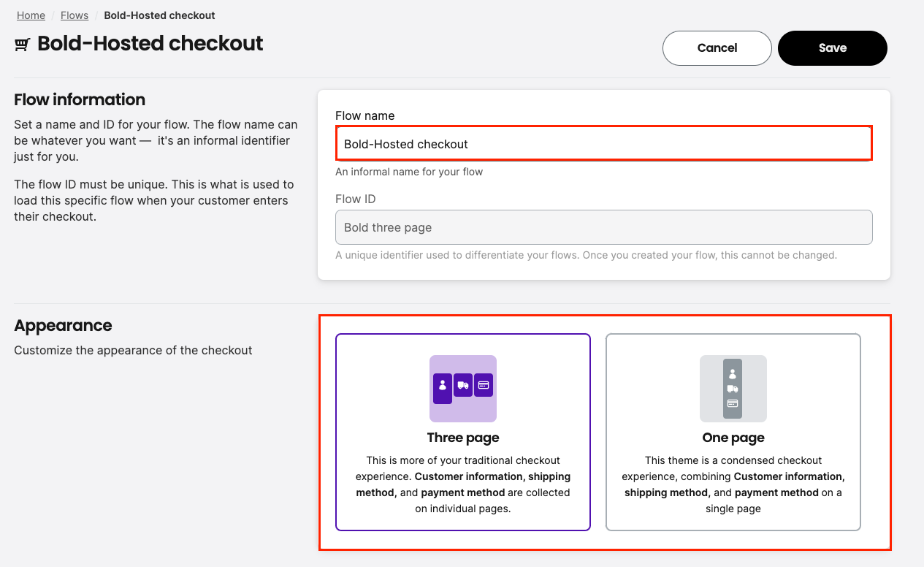Screen dimensions: 924x567
Task: Click the Flow ID field showing Bold three page
Action: tap(603, 227)
